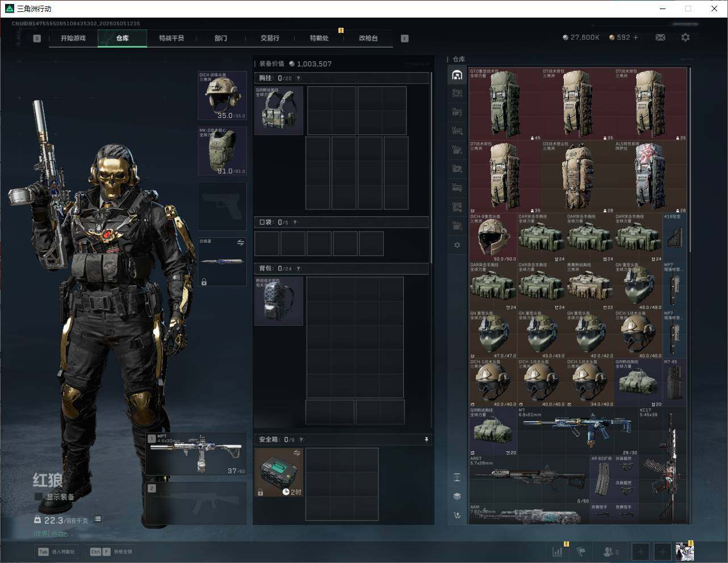The height and width of the screenshot is (563, 728).
Task: Switch to the 特勤处 tab
Action: [319, 38]
